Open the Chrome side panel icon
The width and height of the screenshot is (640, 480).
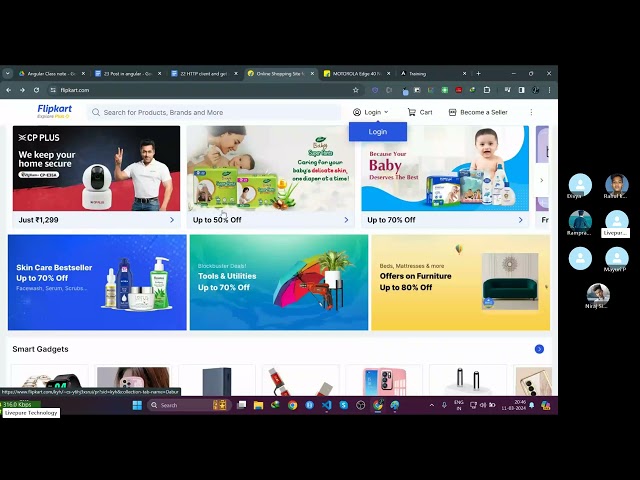(x=521, y=90)
